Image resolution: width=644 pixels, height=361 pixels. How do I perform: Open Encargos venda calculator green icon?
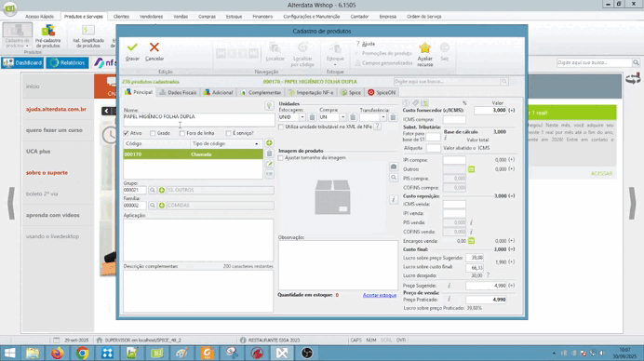pyautogui.click(x=471, y=241)
